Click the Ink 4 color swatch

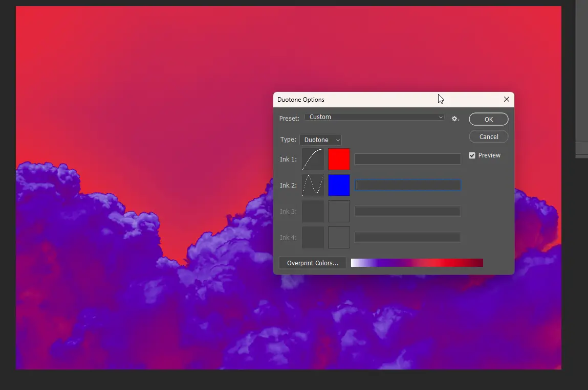[339, 237]
